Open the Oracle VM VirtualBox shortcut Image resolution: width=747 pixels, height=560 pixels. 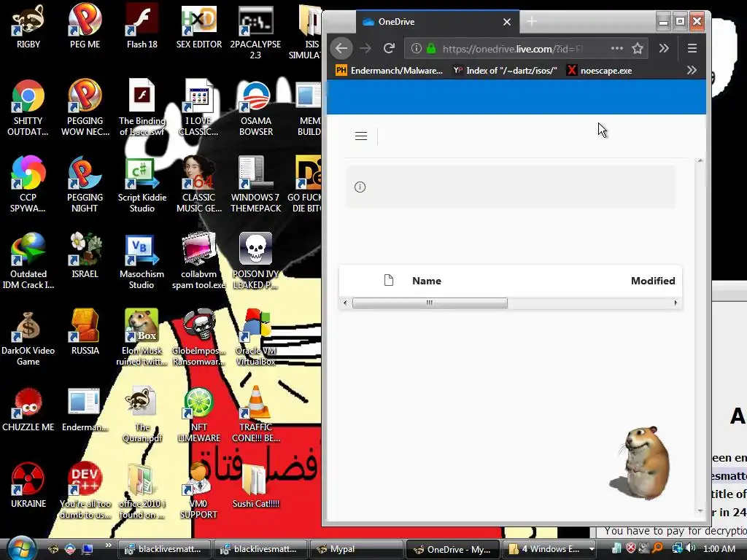(x=256, y=338)
